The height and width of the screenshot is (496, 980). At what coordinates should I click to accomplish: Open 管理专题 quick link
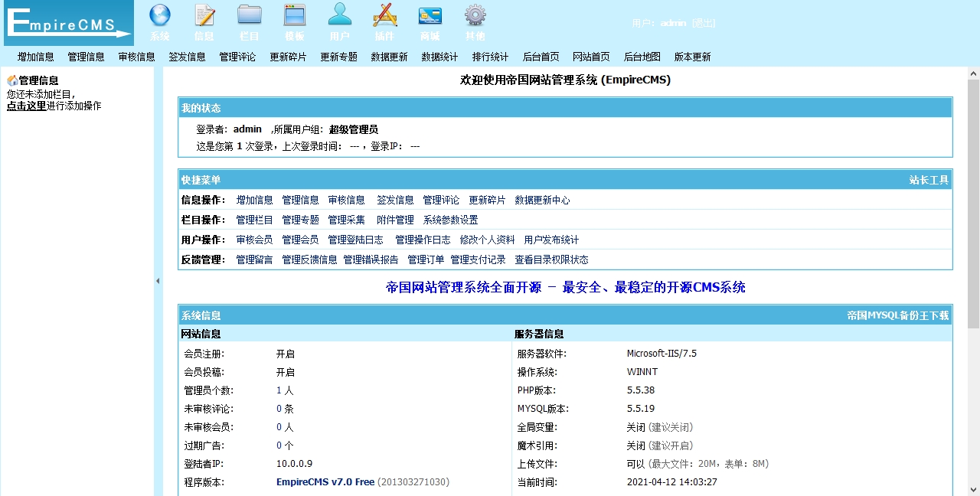(x=301, y=220)
